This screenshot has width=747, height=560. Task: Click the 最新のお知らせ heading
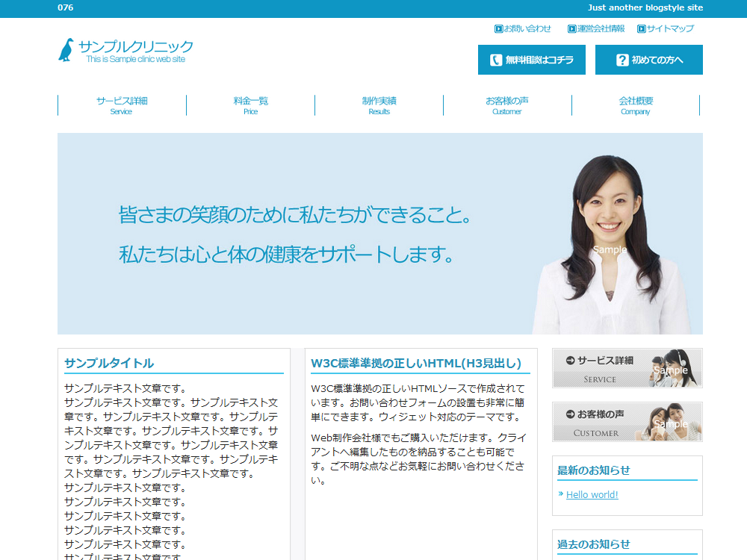[594, 470]
